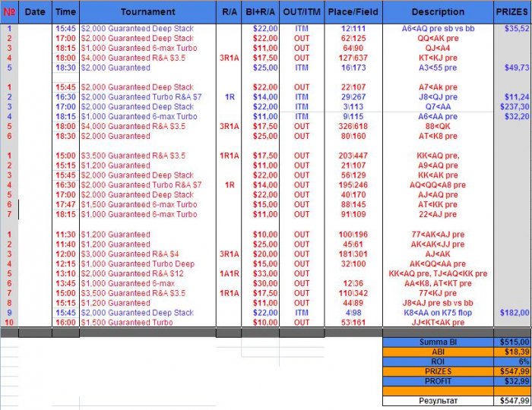This screenshot has width=532, height=410.
Task: Click the 3\113 place cell
Action: coord(353,107)
